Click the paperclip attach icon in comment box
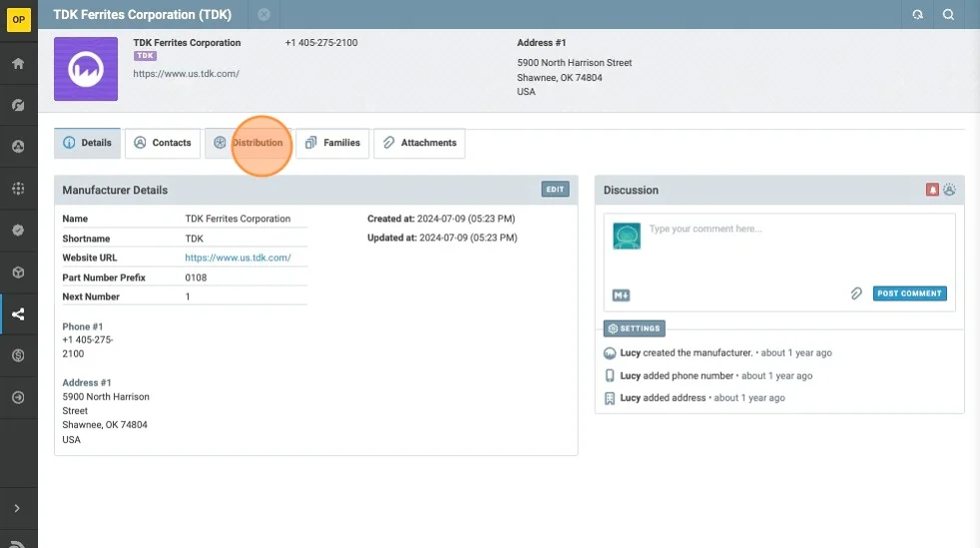This screenshot has height=548, width=980. click(x=855, y=293)
